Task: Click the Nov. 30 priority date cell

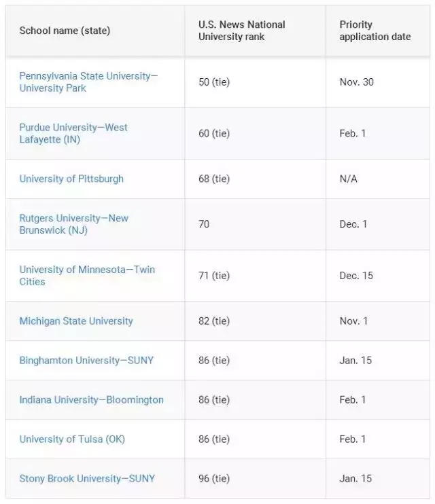Action: pos(356,82)
